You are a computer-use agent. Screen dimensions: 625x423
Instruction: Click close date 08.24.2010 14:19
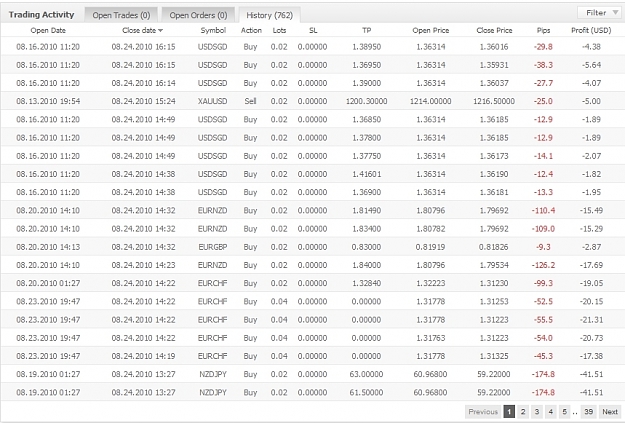click(x=143, y=356)
